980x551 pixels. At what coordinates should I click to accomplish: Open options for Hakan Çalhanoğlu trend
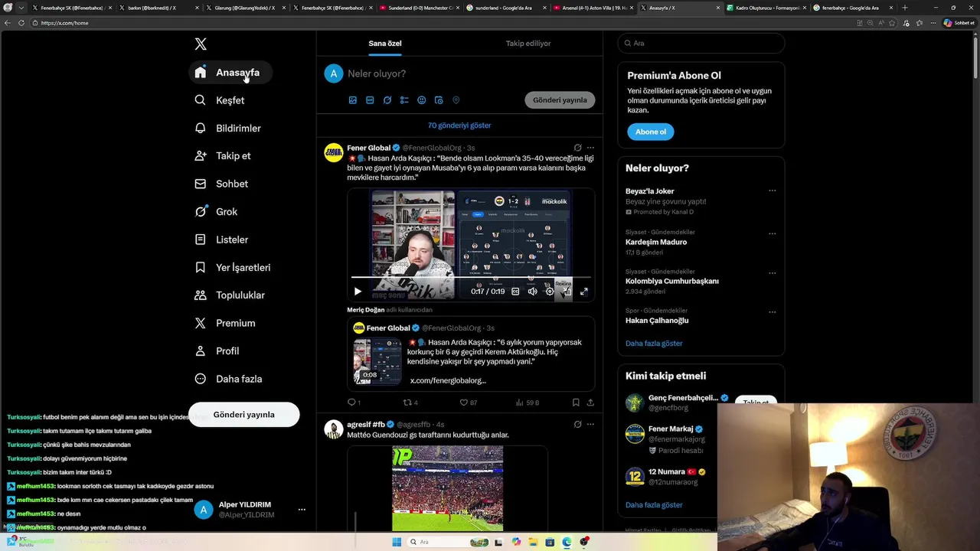[x=772, y=312]
